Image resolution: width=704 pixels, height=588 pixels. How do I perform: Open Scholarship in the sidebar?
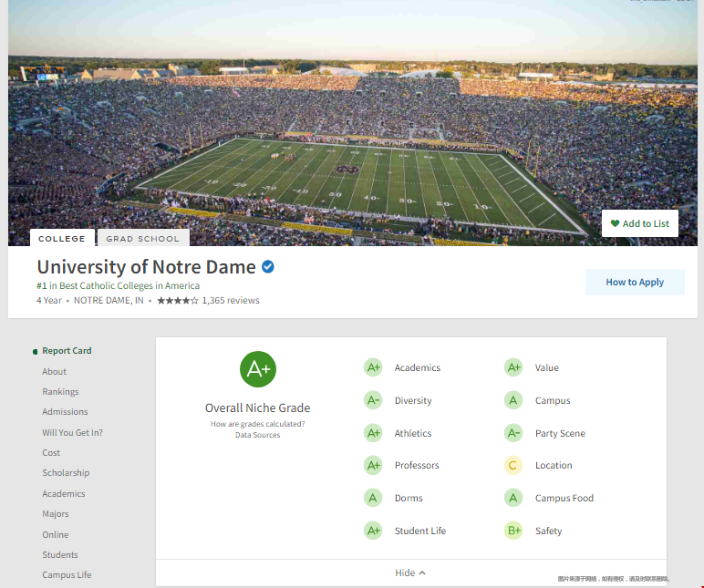(x=66, y=472)
